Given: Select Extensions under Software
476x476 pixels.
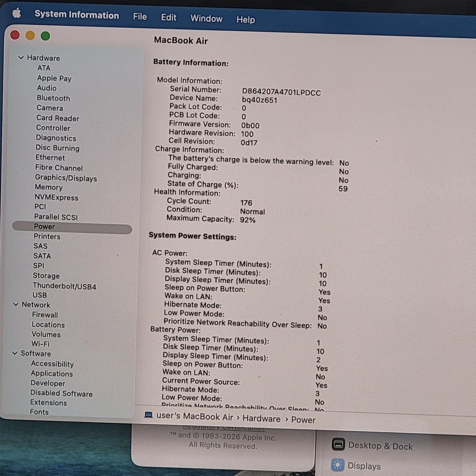Looking at the screenshot, I should [x=48, y=403].
